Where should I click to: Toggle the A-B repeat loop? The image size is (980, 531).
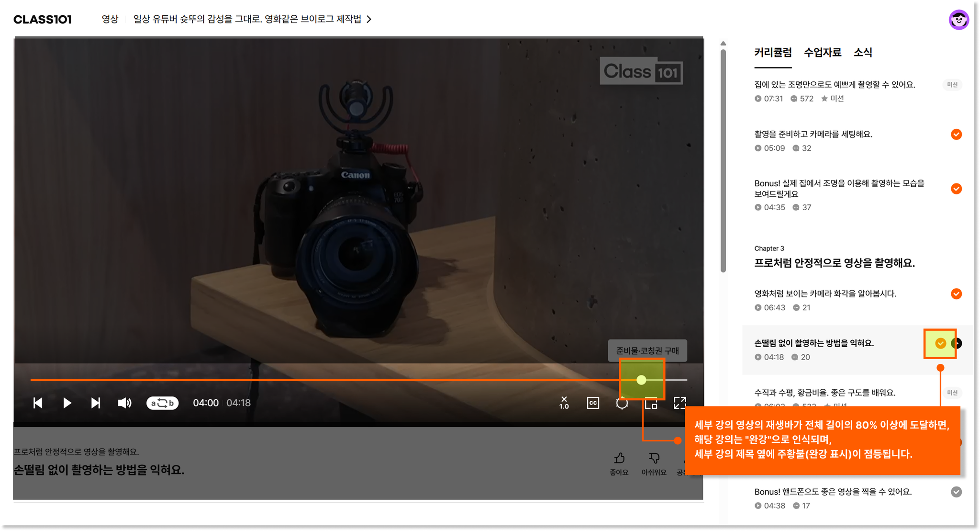point(162,403)
